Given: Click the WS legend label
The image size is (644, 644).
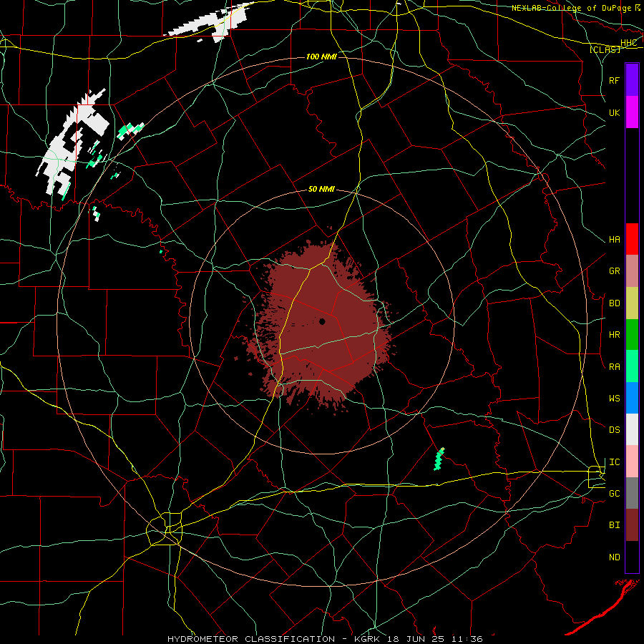Looking at the screenshot, I should click(x=614, y=399).
